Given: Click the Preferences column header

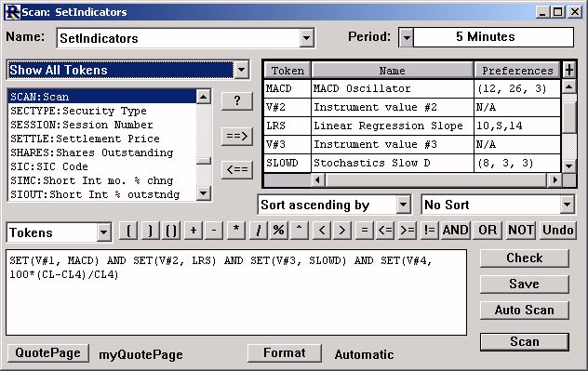Looking at the screenshot, I should (x=517, y=71).
